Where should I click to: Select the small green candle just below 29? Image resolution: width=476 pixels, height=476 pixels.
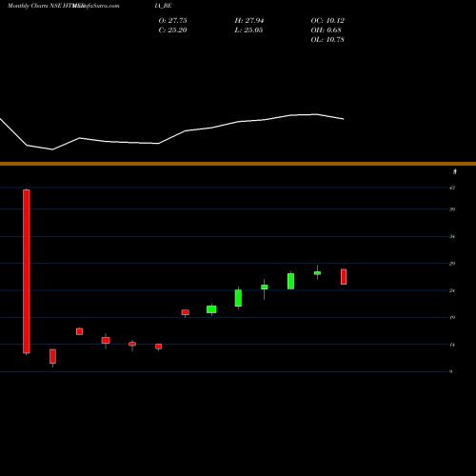[317, 273]
